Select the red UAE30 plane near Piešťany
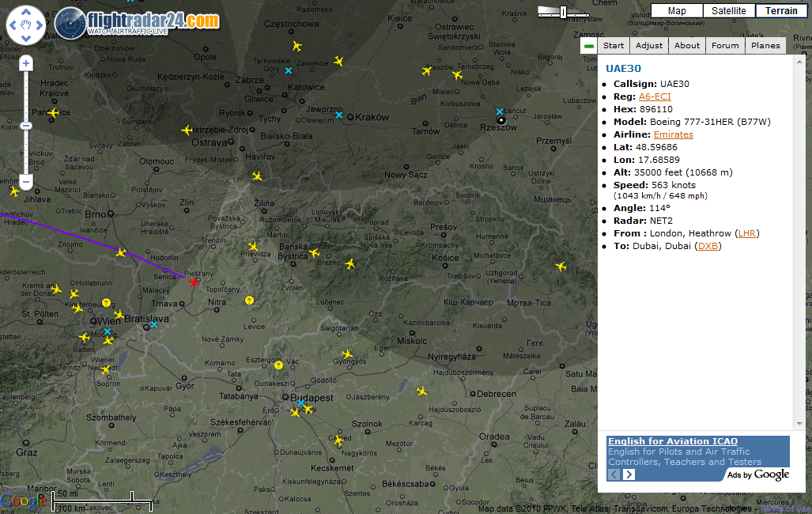Screen dimensions: 812x514 (194, 282)
